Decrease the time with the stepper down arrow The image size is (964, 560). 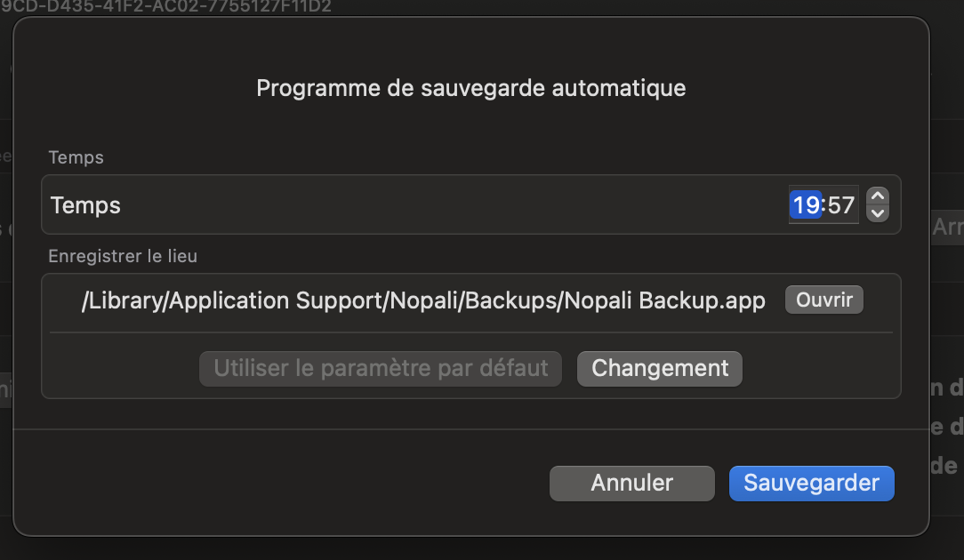pos(878,213)
